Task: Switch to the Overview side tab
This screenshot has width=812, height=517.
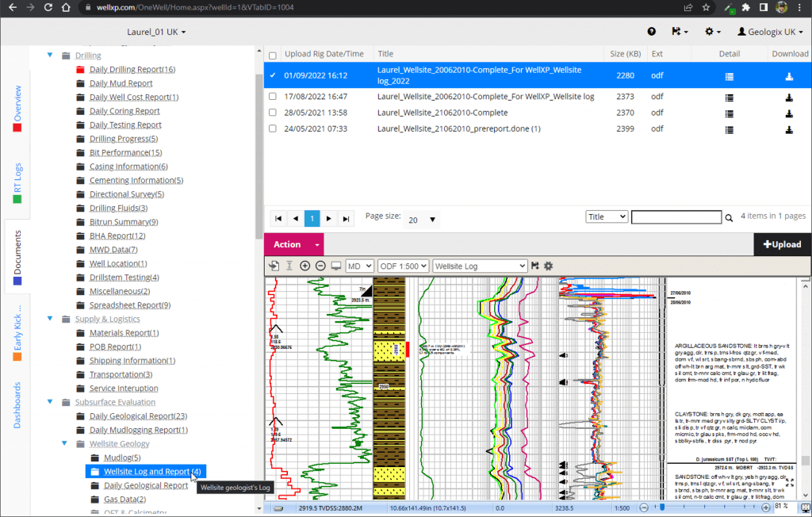Action: click(x=17, y=108)
